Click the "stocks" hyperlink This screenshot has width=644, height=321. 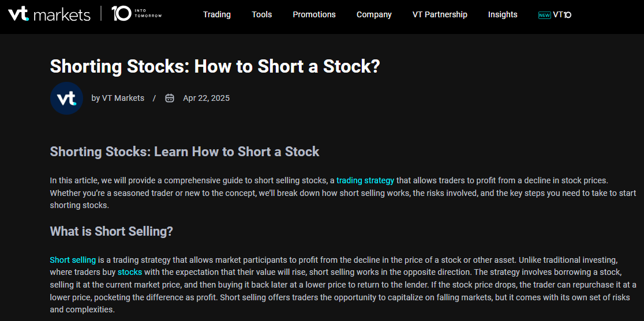tap(130, 272)
